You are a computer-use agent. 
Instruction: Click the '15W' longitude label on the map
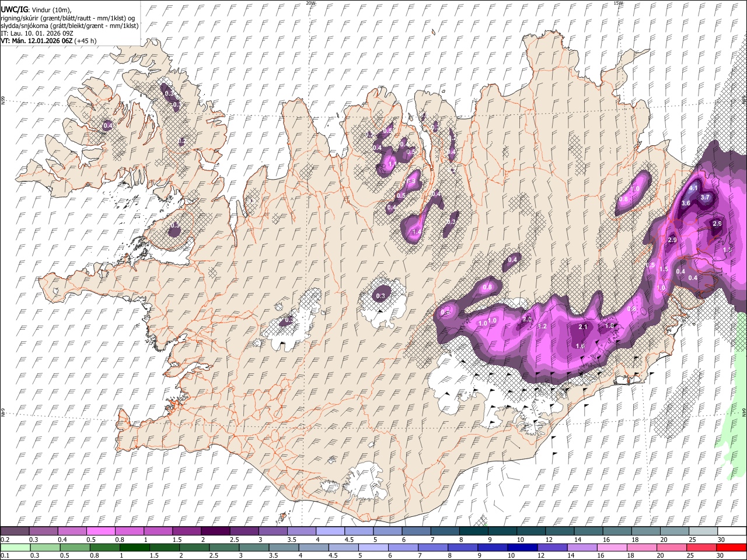618,3
